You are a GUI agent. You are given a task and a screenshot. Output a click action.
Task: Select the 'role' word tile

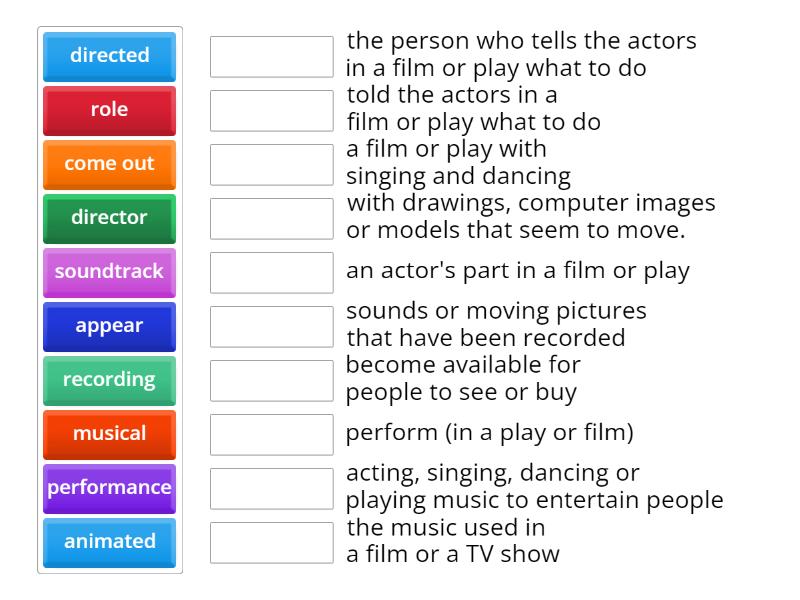[x=109, y=111]
